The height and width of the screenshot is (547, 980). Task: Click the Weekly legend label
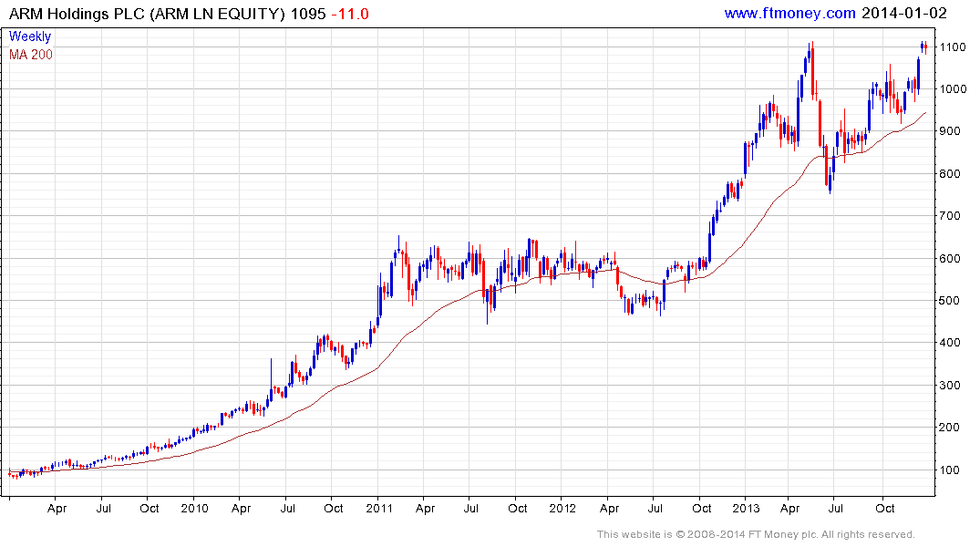click(x=30, y=36)
